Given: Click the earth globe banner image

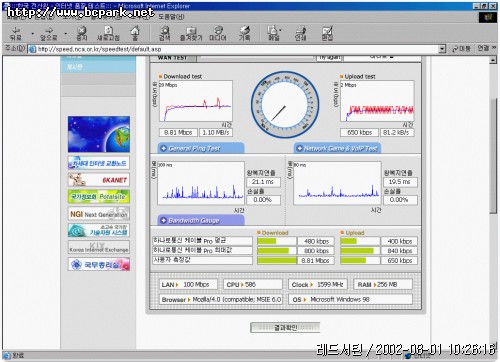Looking at the screenshot, I should point(99,134).
